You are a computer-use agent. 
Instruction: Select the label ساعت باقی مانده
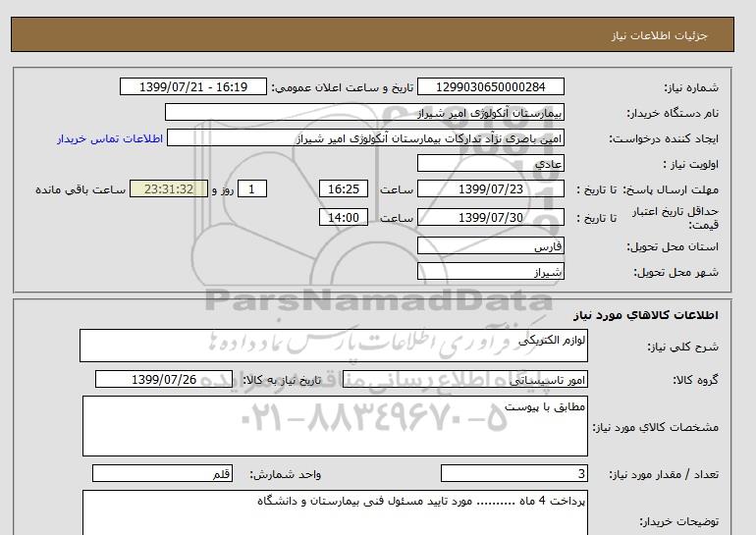click(81, 189)
